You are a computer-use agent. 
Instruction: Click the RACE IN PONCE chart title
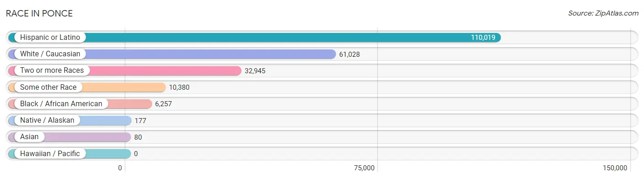pos(39,13)
